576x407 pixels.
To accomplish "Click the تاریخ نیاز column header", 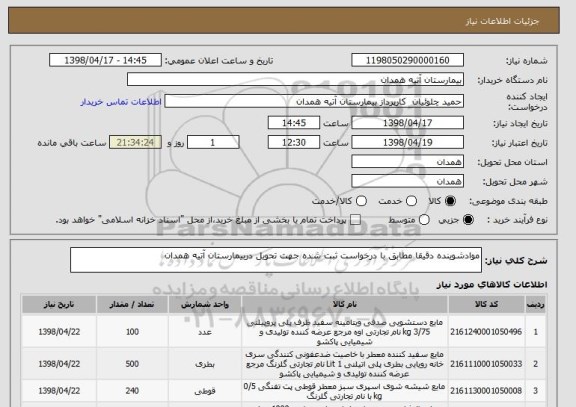I will click(x=59, y=305).
